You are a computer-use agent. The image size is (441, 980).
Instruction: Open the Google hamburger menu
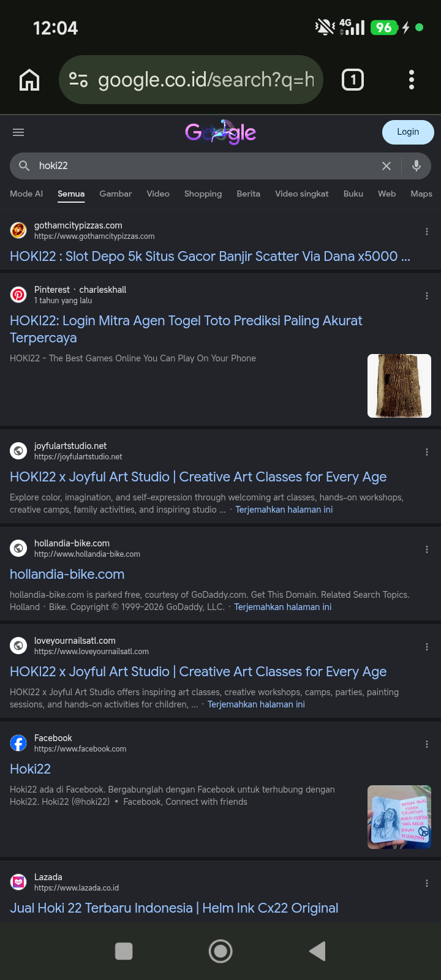18,132
